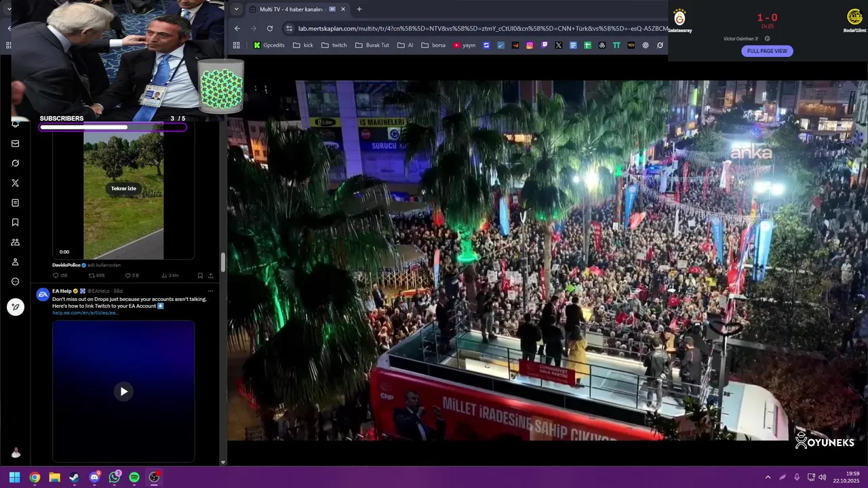The height and width of the screenshot is (488, 868).
Task: Open Profile person icon in X sidebar
Action: pos(16,262)
